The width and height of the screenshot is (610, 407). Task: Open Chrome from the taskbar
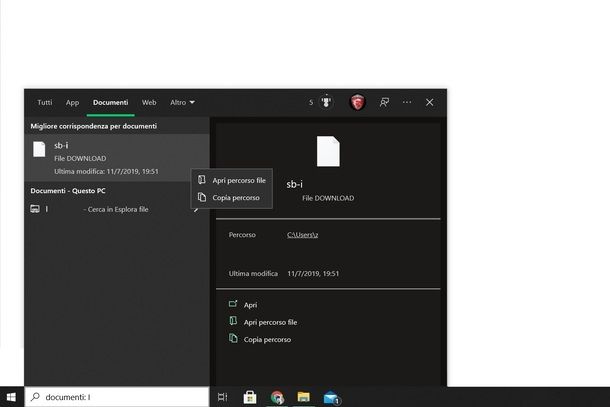point(277,397)
